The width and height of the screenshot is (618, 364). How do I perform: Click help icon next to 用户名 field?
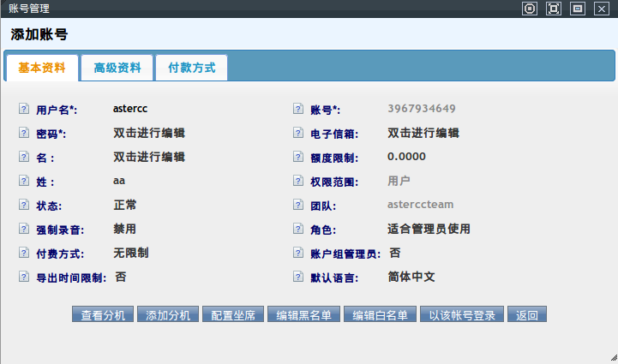click(23, 110)
